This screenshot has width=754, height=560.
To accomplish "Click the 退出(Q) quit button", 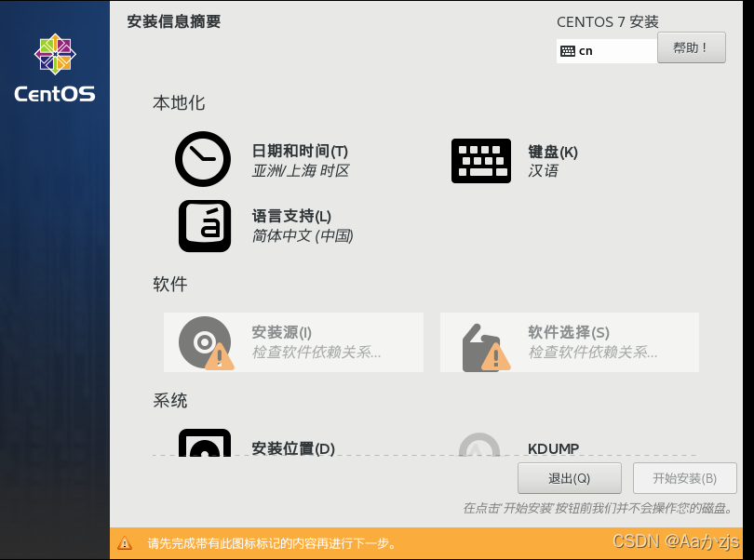I will (570, 478).
